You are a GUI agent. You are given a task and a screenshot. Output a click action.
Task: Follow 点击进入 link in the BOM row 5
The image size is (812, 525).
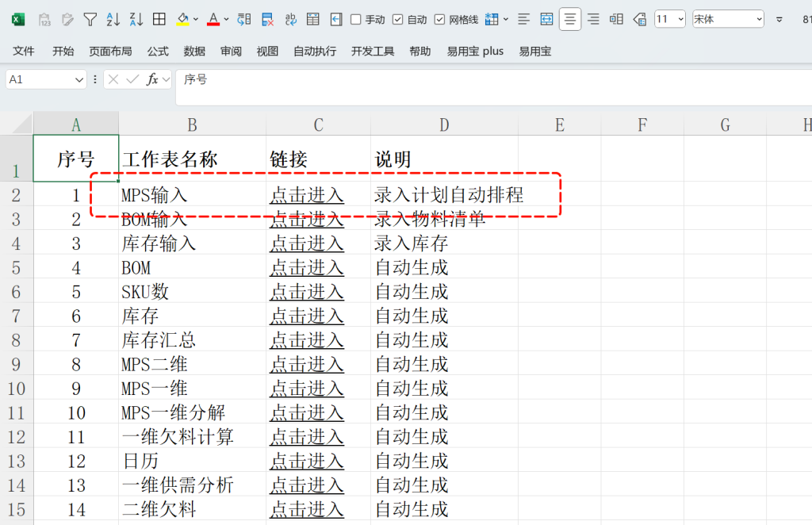pyautogui.click(x=307, y=268)
